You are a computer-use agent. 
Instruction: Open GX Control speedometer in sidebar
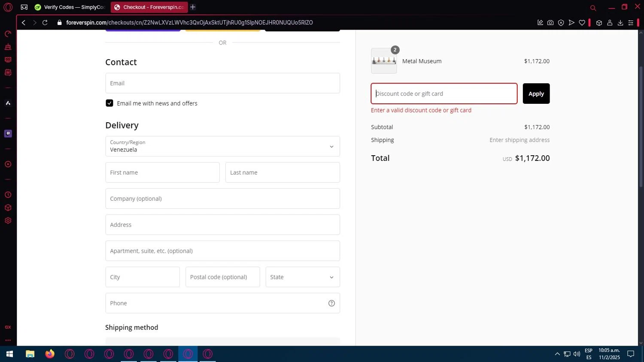(x=8, y=34)
